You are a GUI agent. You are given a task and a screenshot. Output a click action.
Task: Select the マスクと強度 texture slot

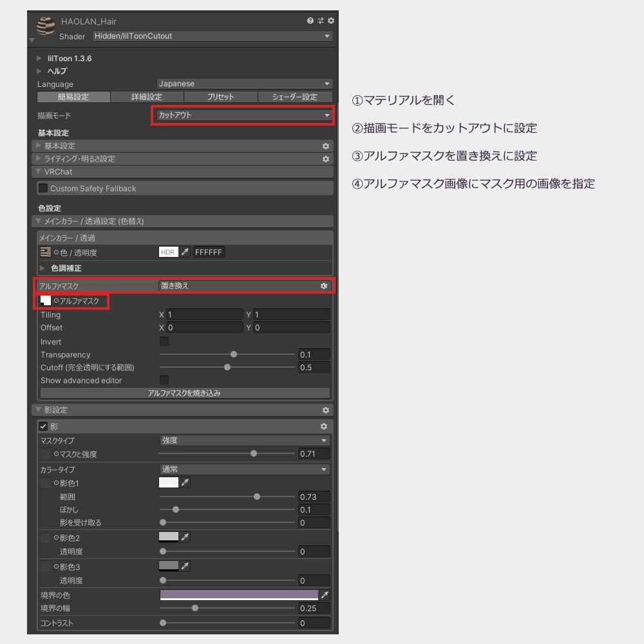(x=46, y=454)
